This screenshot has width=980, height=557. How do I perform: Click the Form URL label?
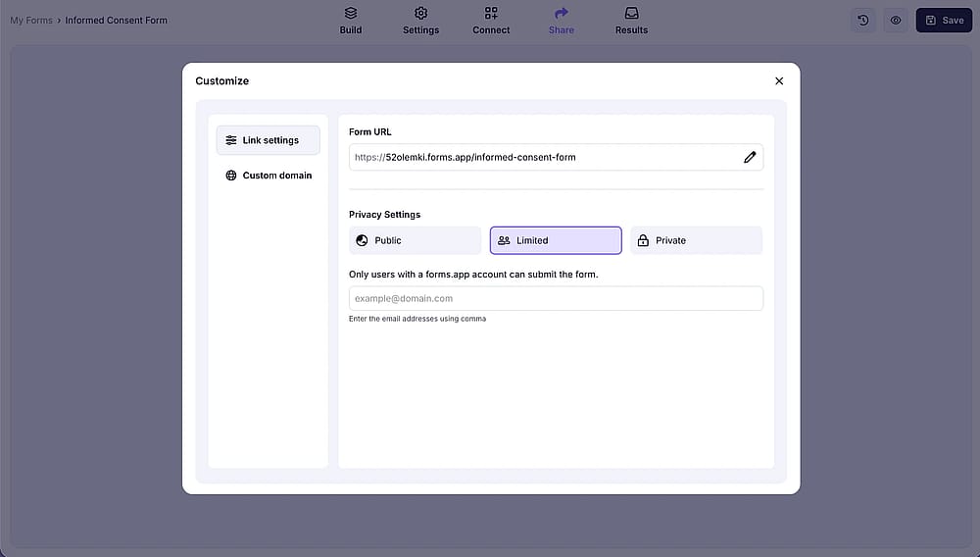click(x=370, y=132)
